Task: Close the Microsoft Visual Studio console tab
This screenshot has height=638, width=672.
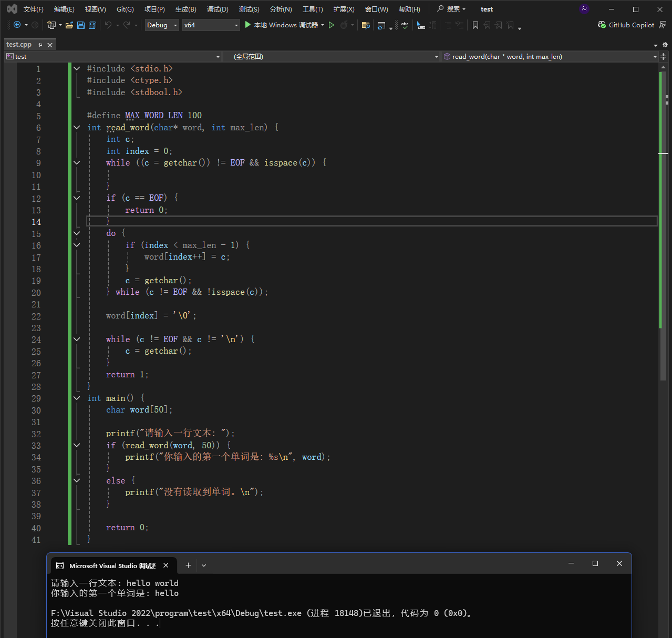Action: point(166,565)
